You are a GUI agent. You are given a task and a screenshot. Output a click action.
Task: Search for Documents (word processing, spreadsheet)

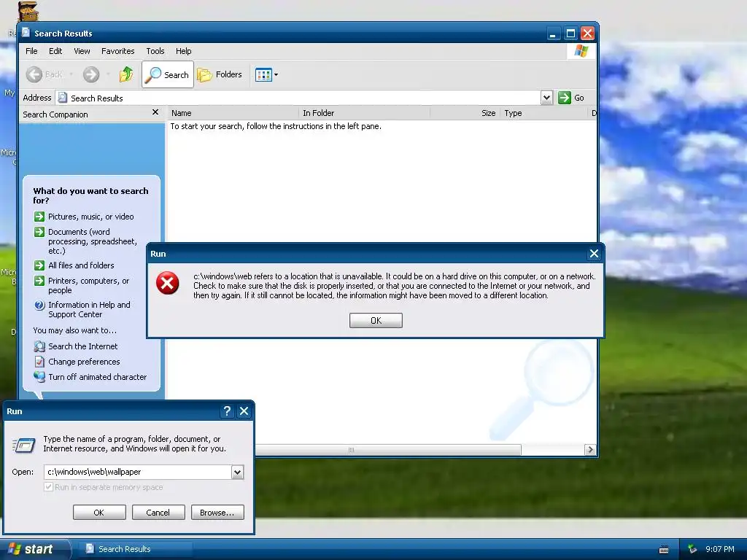coord(93,241)
